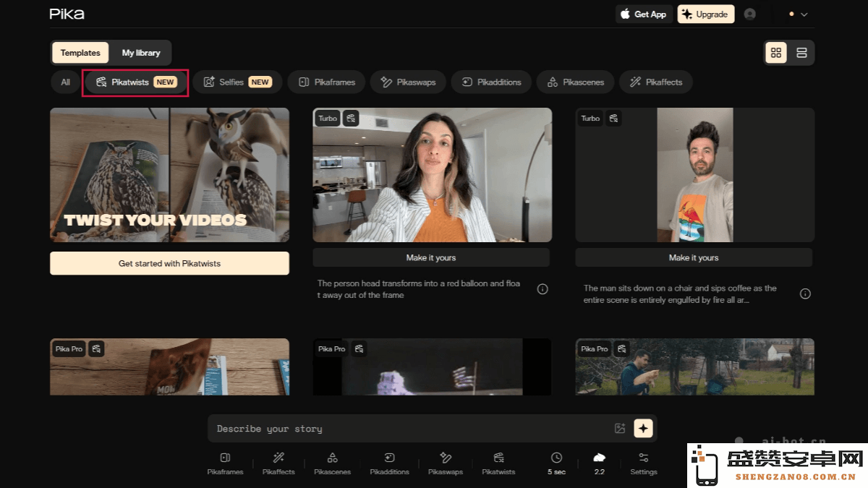Switch to the Templates tab
Screen dimensions: 868x488
(80, 53)
